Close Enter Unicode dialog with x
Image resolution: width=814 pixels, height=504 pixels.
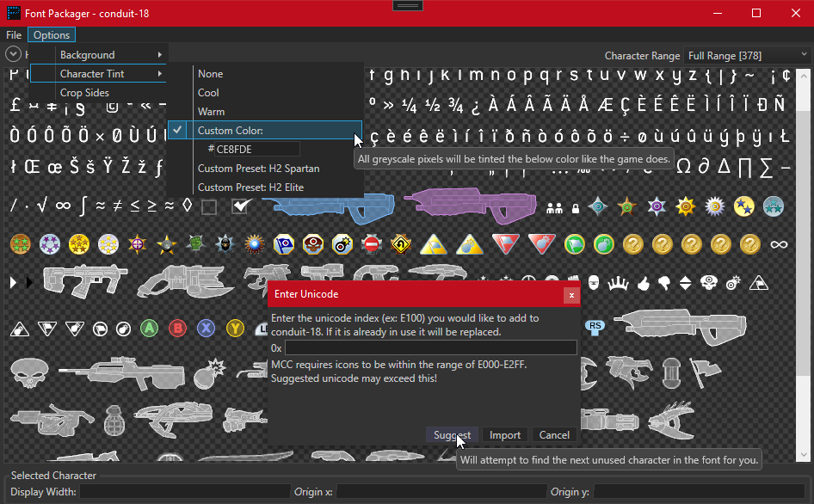pos(571,295)
